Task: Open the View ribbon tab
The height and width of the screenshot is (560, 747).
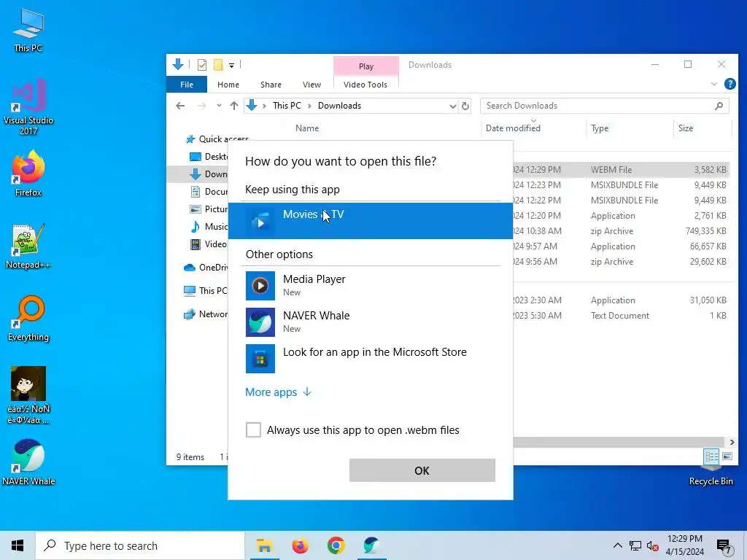Action: click(x=311, y=85)
